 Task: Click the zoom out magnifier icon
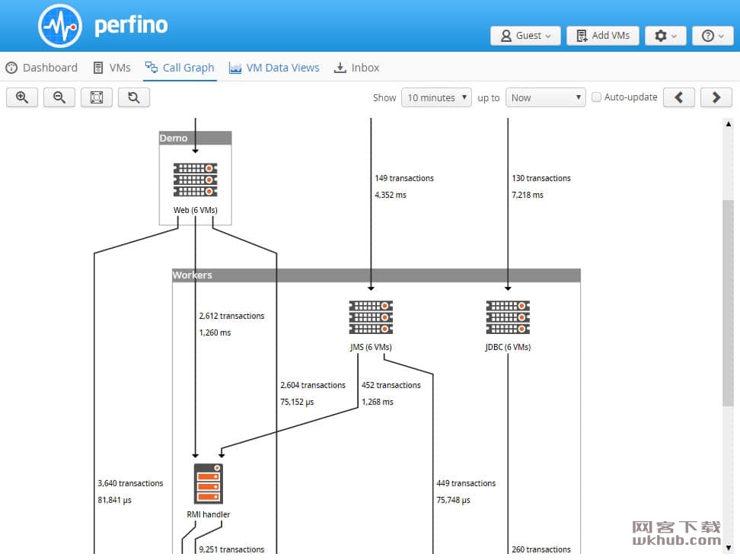click(59, 97)
